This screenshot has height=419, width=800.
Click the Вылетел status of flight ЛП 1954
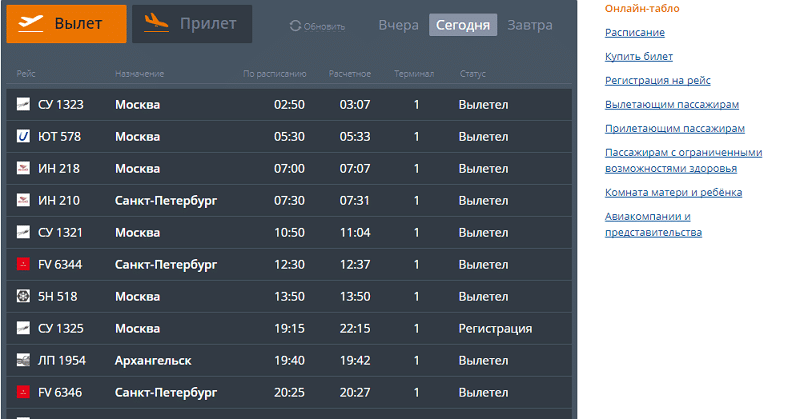(x=483, y=360)
